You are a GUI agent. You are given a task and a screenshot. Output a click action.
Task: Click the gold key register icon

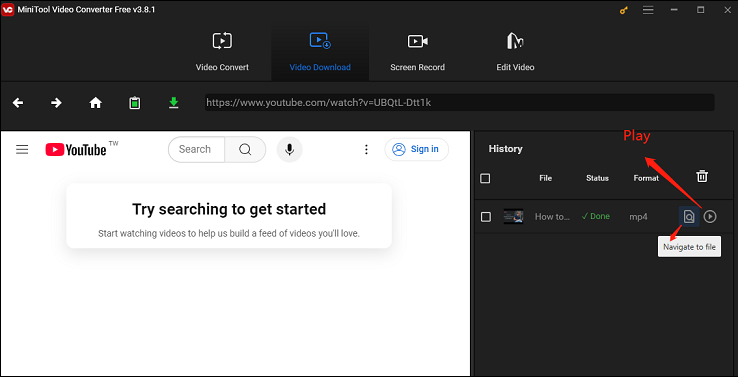(624, 10)
